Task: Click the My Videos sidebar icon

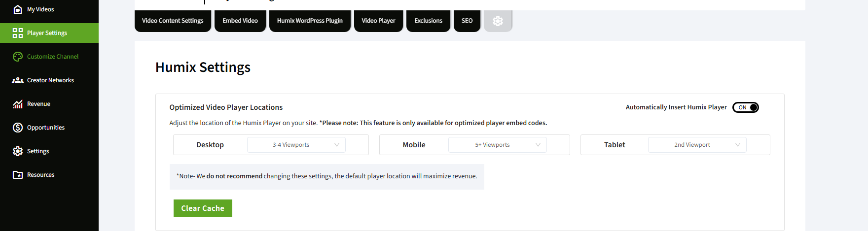Action: pos(18,9)
